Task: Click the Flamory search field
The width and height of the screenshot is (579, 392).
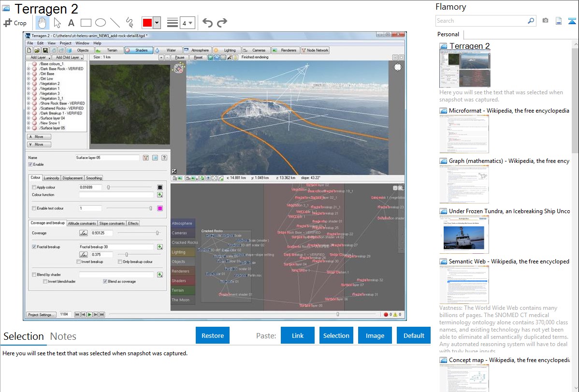Action: coord(481,21)
